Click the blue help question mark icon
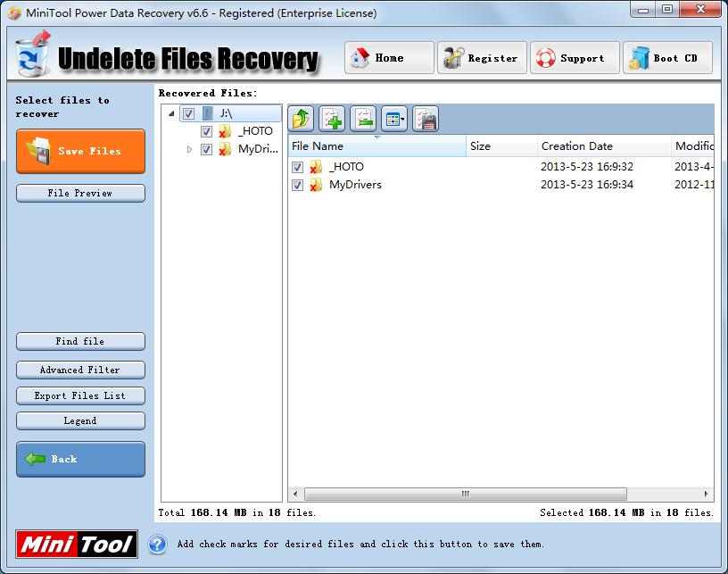This screenshot has height=574, width=728. [x=157, y=545]
